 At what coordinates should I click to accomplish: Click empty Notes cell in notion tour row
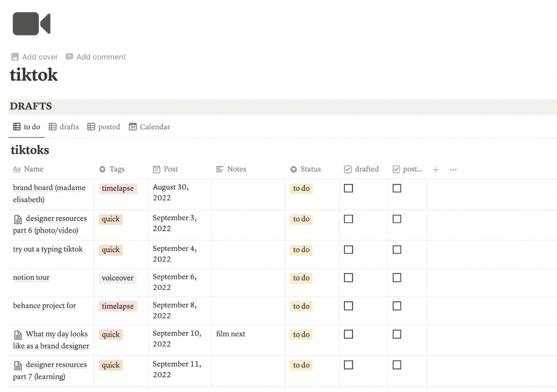248,283
